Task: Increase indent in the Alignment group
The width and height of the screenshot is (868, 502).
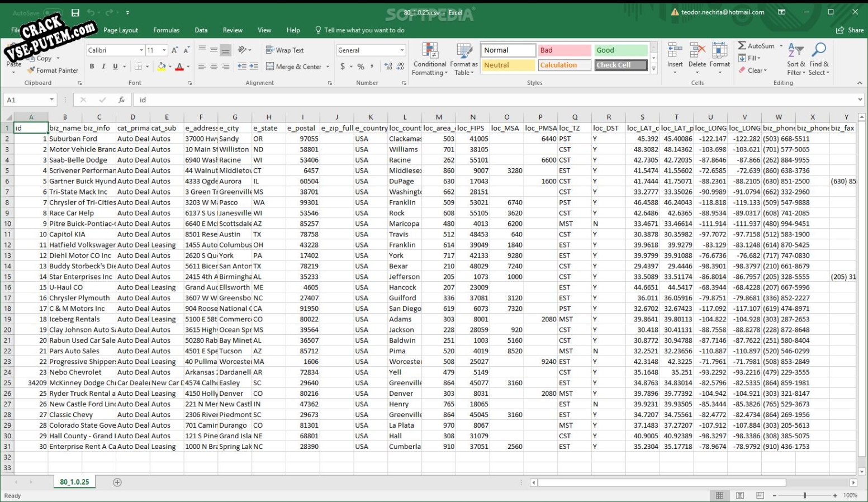Action: click(254, 67)
